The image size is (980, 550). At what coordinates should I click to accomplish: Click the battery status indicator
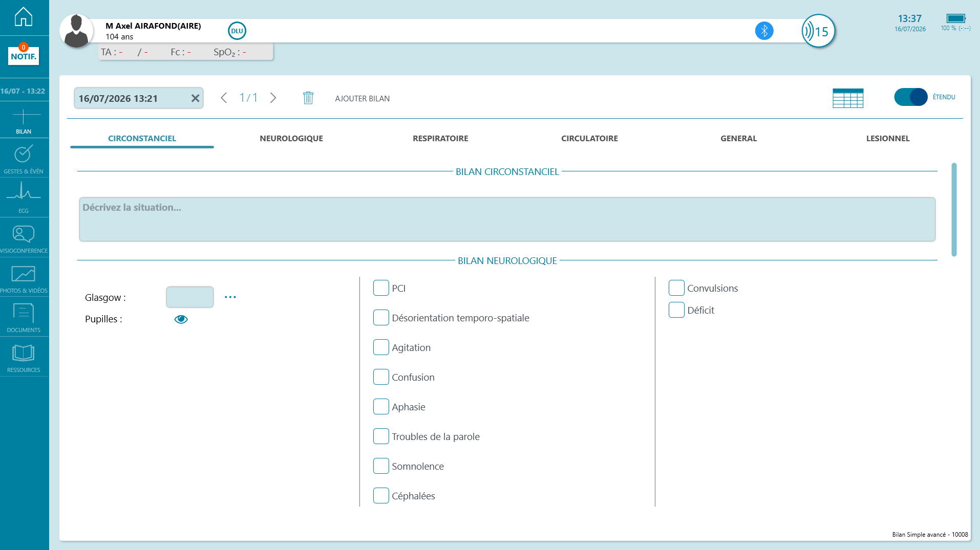point(955,18)
